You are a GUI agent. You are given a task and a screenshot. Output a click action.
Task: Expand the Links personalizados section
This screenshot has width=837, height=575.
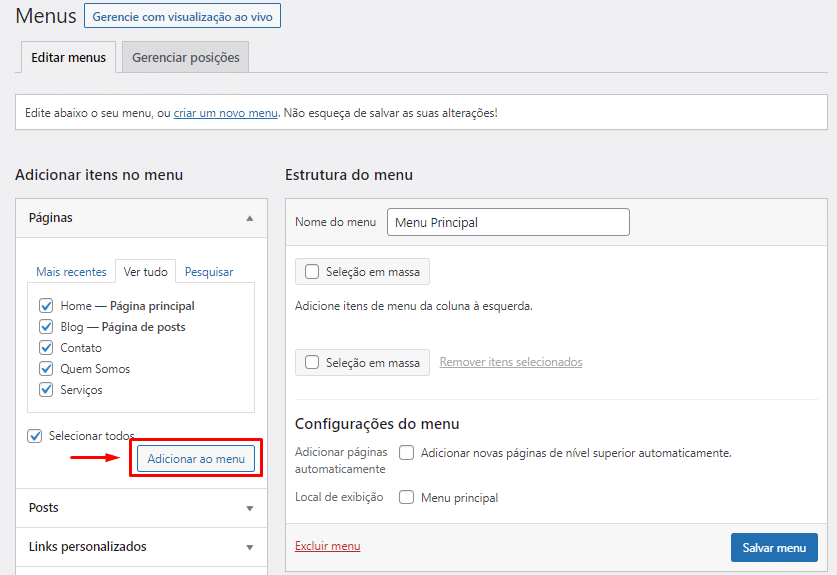coord(249,547)
